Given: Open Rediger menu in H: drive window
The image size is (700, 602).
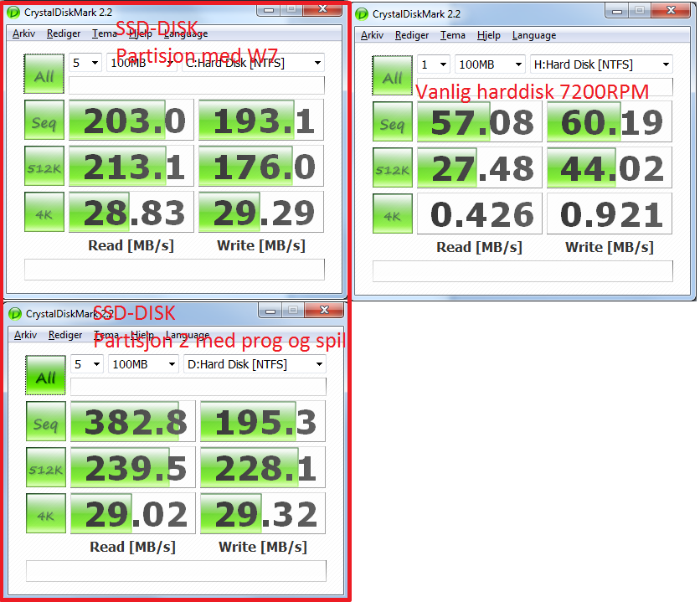Looking at the screenshot, I should click(412, 35).
